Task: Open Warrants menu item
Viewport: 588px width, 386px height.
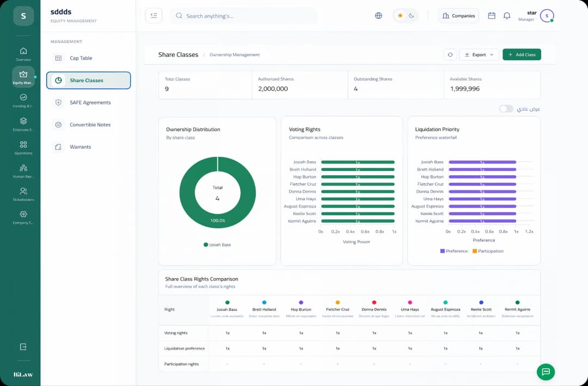Action: 89,146
